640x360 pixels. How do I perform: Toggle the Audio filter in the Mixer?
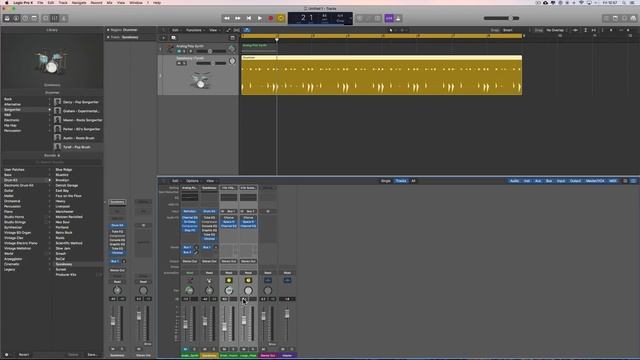click(514, 181)
